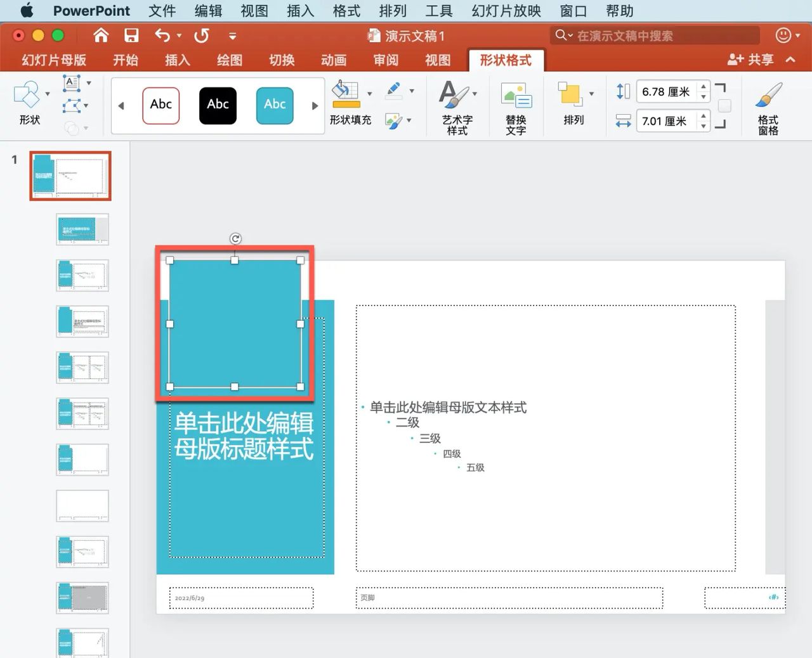The image size is (812, 658).
Task: Click the Save icon in quick access toolbar
Action: coord(132,35)
